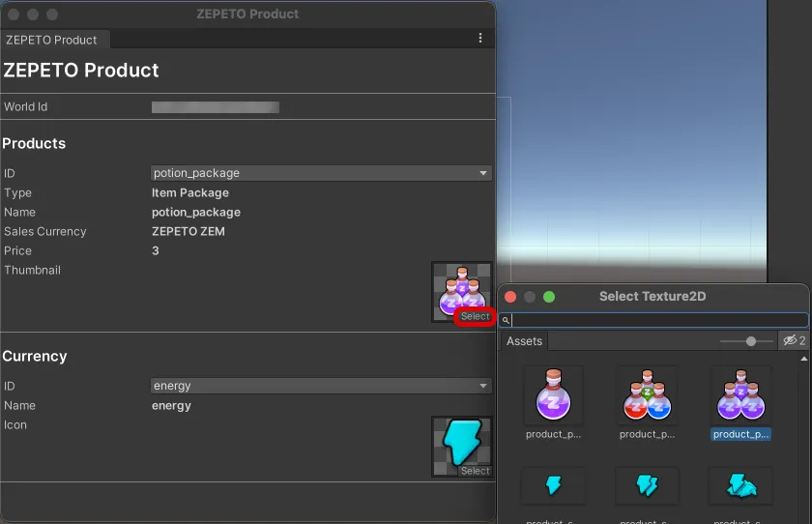812x524 pixels.
Task: Click the World Id field
Action: [x=216, y=107]
